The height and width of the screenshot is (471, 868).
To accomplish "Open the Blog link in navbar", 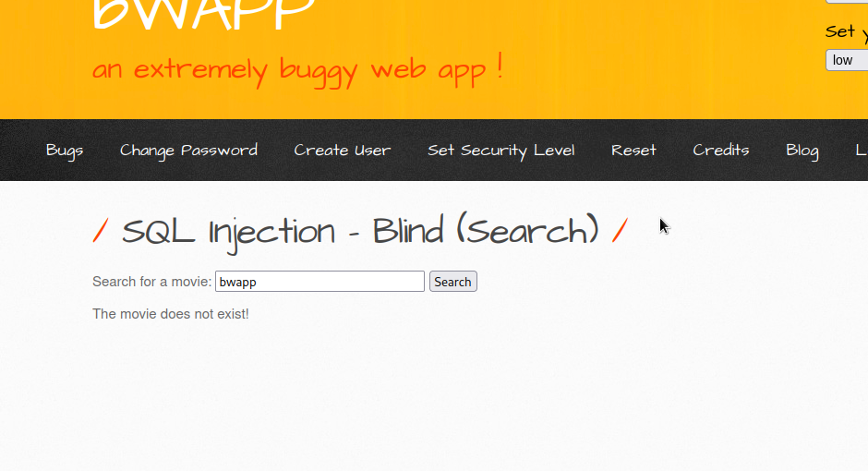I will (x=802, y=151).
